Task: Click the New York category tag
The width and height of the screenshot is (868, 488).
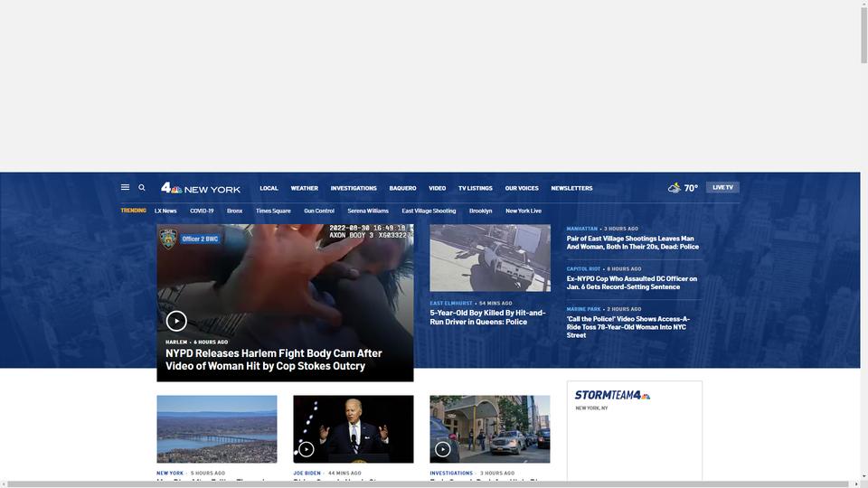Action: [x=170, y=473]
